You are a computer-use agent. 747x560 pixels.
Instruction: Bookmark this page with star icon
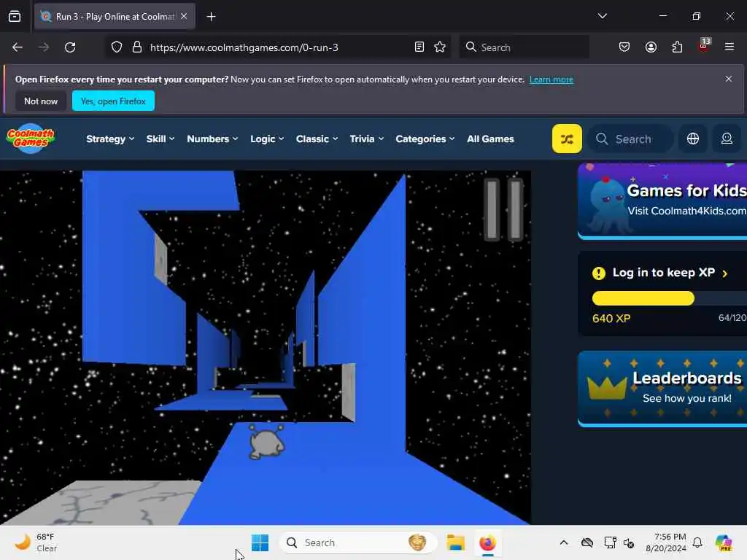[440, 47]
